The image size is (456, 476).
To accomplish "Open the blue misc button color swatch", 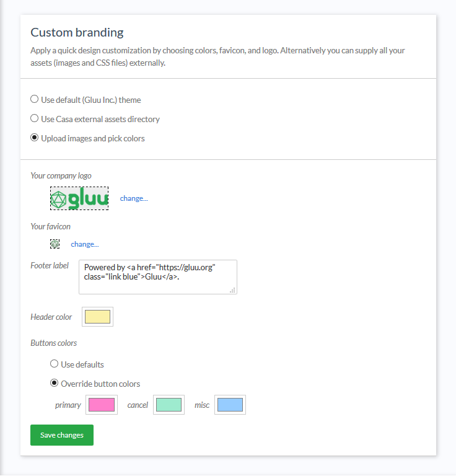I will click(x=230, y=405).
